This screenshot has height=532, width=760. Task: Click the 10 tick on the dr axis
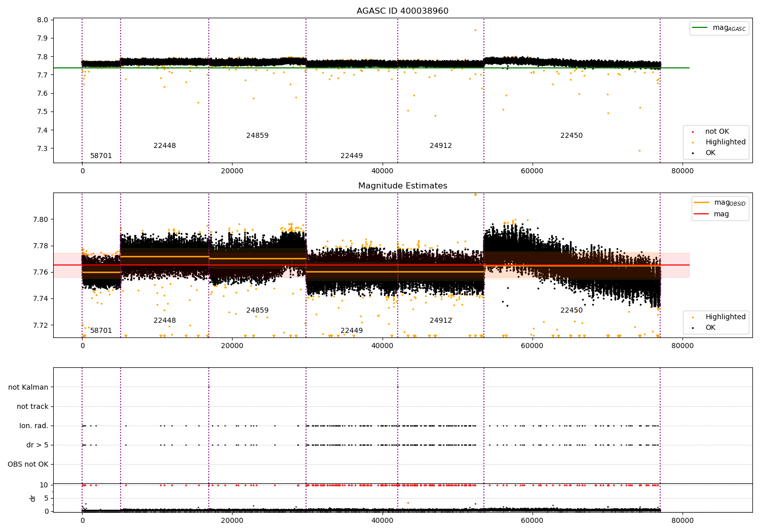pos(44,485)
